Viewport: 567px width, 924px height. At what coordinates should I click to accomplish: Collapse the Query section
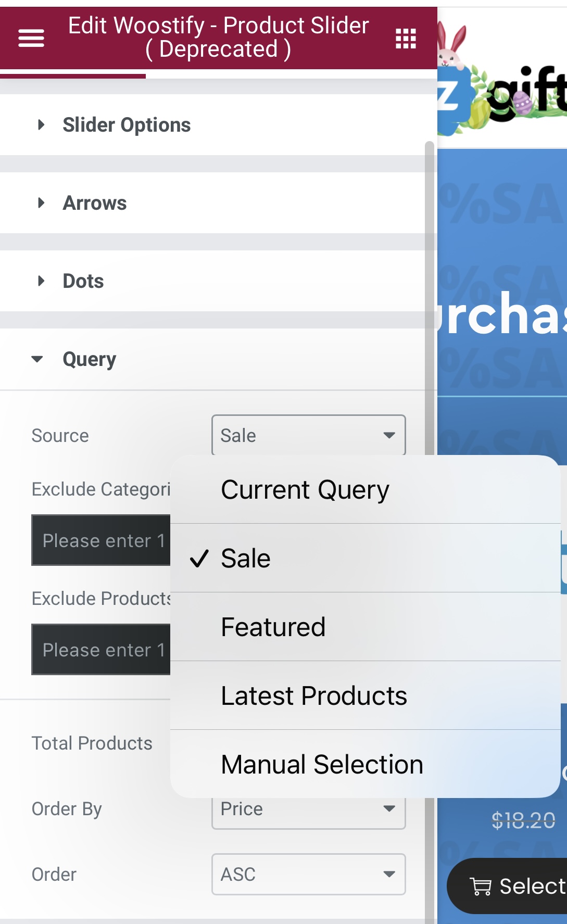pos(219,359)
